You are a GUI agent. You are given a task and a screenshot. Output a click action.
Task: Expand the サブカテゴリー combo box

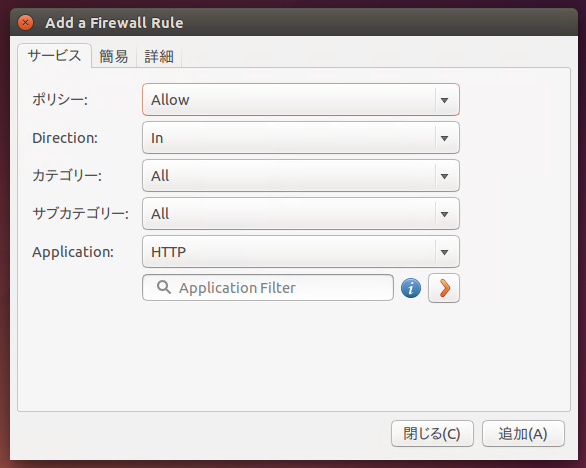(x=301, y=214)
